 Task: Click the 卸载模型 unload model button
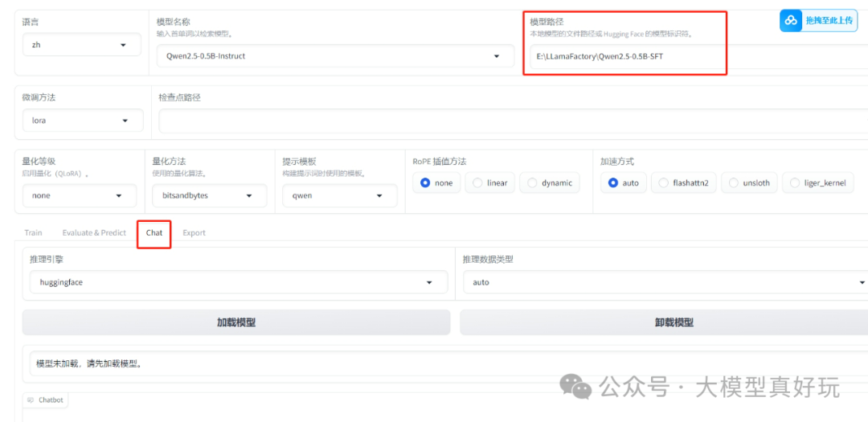664,322
